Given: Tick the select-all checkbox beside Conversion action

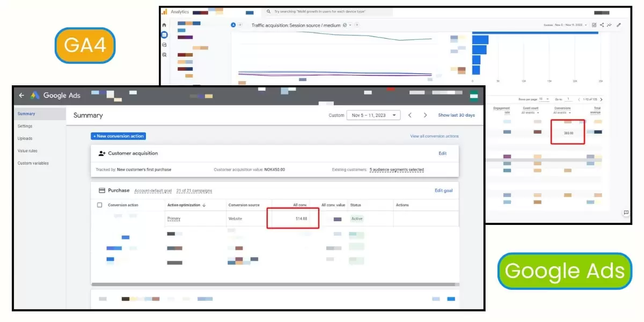Looking at the screenshot, I should click(100, 205).
